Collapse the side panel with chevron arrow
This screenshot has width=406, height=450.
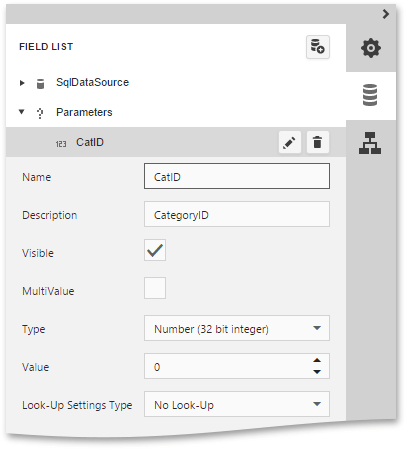click(386, 14)
